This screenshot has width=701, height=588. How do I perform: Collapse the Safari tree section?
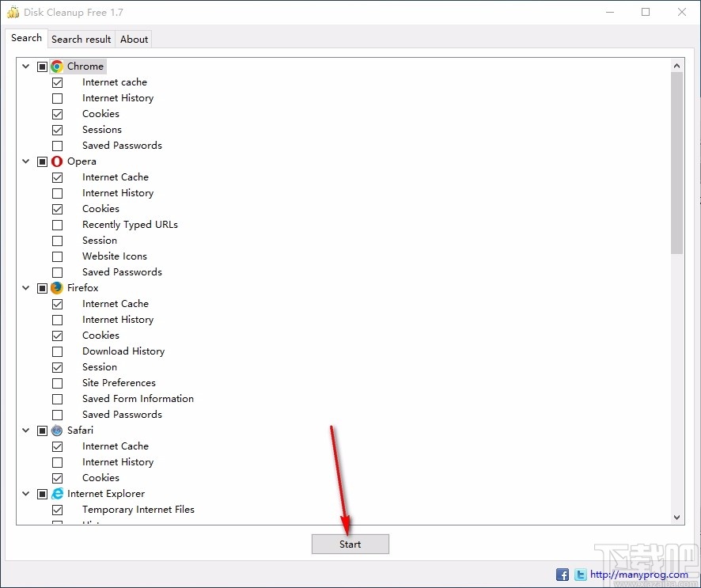coord(25,430)
